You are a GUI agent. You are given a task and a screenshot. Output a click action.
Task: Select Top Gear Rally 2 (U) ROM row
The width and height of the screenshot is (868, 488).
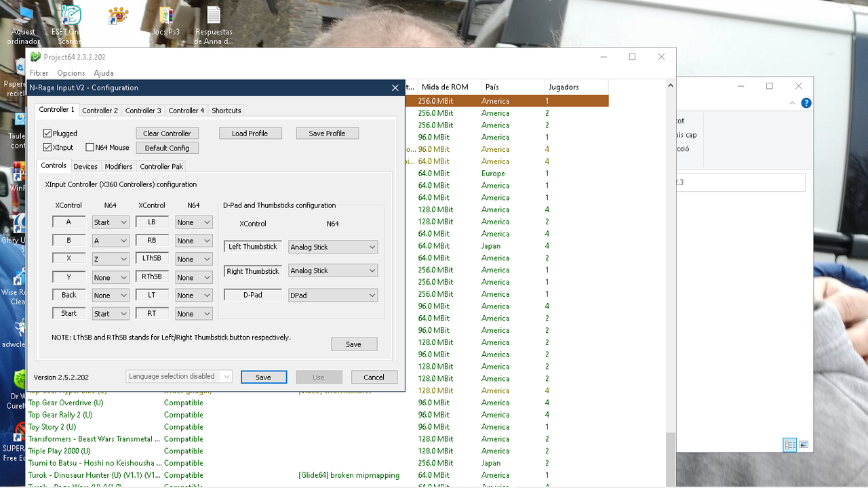pyautogui.click(x=317, y=415)
